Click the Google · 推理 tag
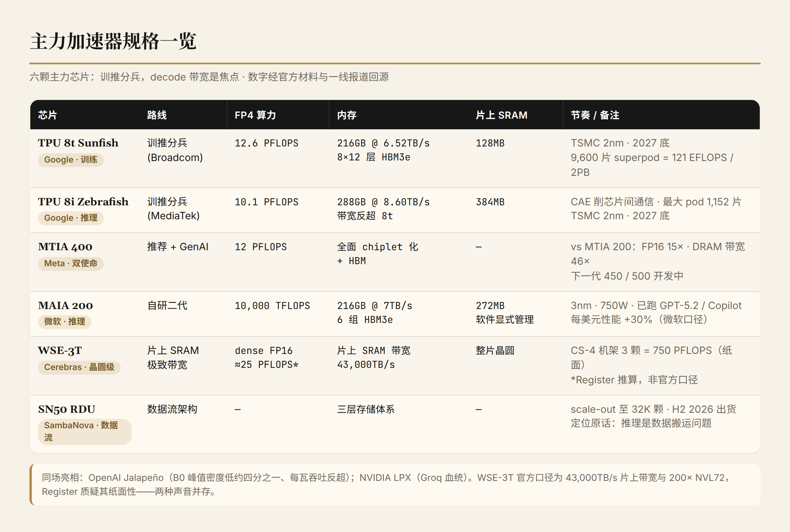Screen dimensions: 790x532 coord(71,218)
